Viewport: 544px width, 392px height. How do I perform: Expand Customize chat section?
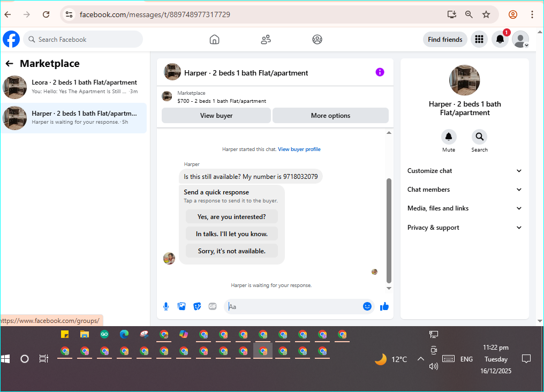click(x=465, y=171)
